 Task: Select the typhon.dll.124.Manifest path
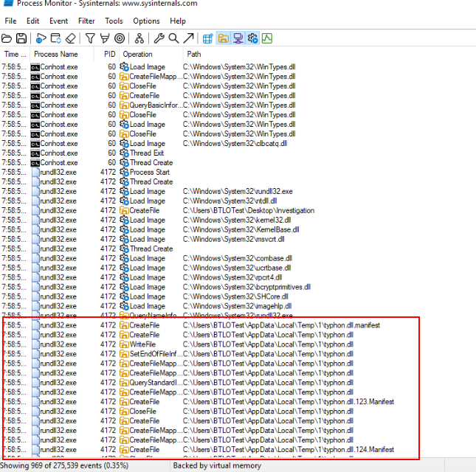(289, 450)
